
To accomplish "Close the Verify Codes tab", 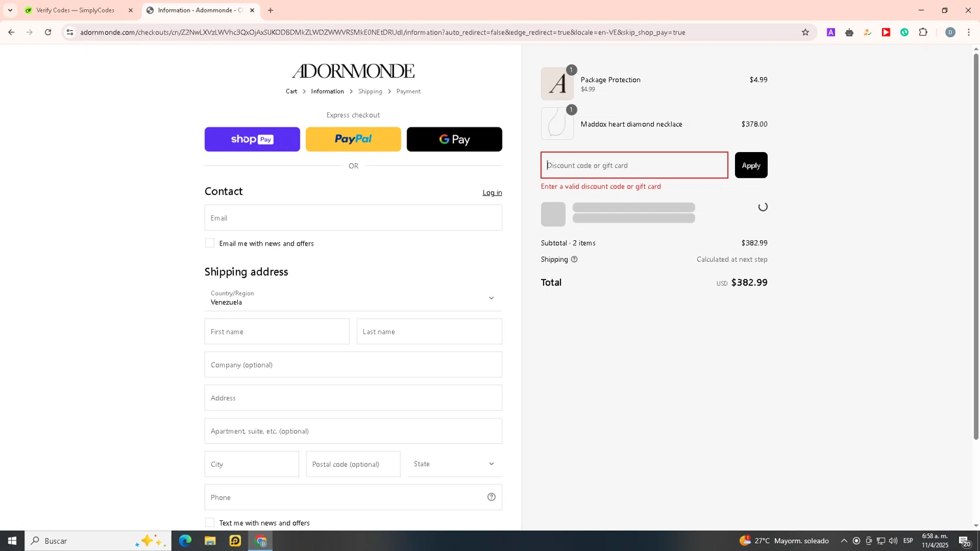I will click(x=131, y=10).
